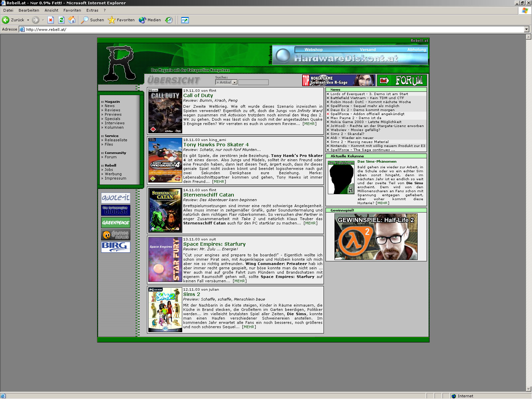The image size is (532, 399).
Task: Click the scrollbar down arrow
Action: 529,389
